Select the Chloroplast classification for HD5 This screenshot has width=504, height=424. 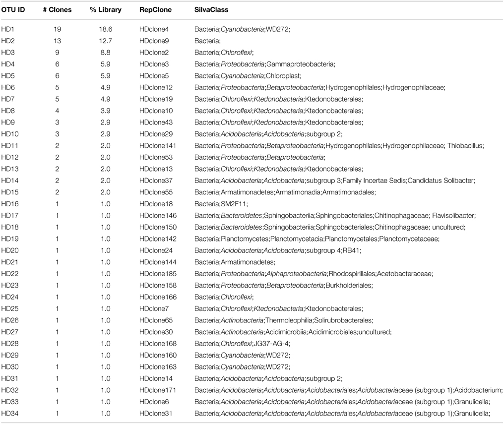tap(283, 76)
